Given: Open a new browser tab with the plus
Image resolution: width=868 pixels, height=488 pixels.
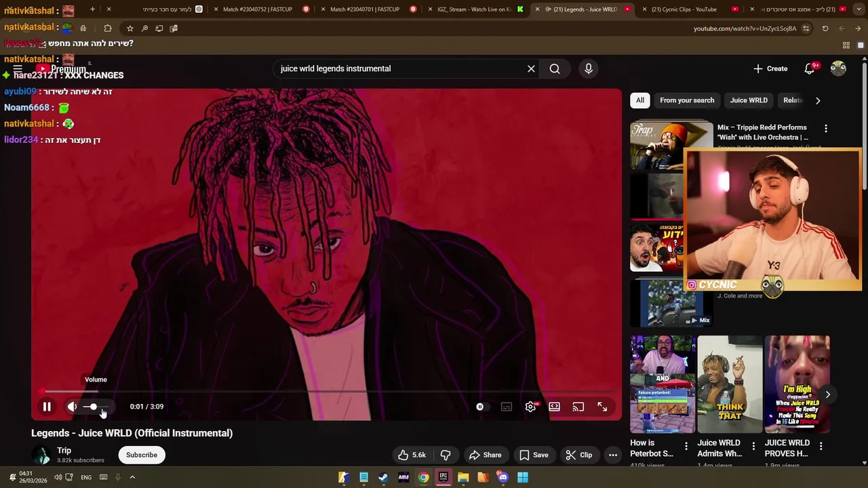Looking at the screenshot, I should [92, 9].
